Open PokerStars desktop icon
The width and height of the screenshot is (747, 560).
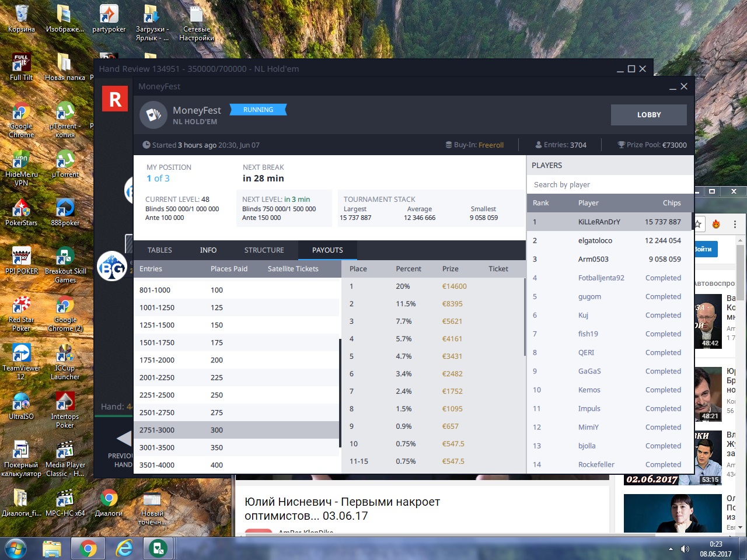click(x=21, y=212)
